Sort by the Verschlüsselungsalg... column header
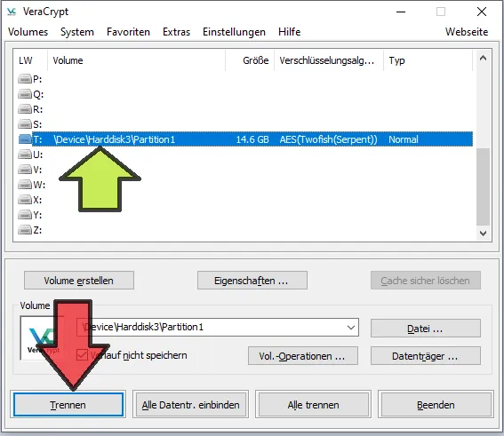 coord(329,60)
